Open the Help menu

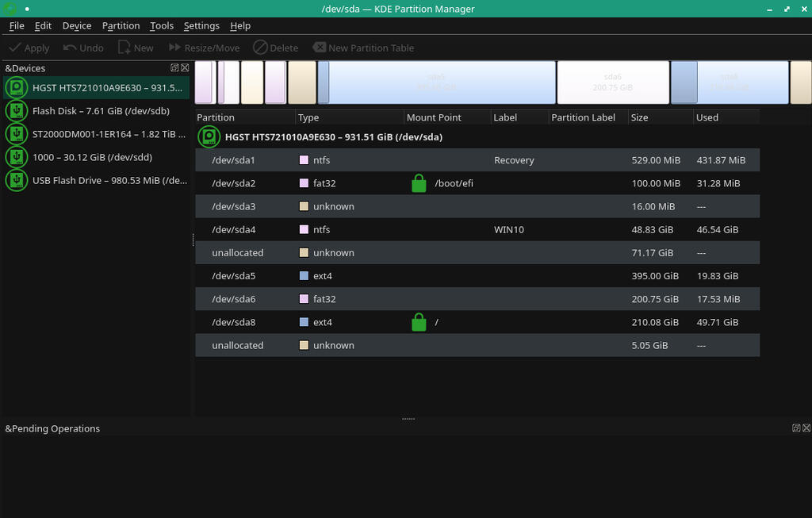click(240, 26)
